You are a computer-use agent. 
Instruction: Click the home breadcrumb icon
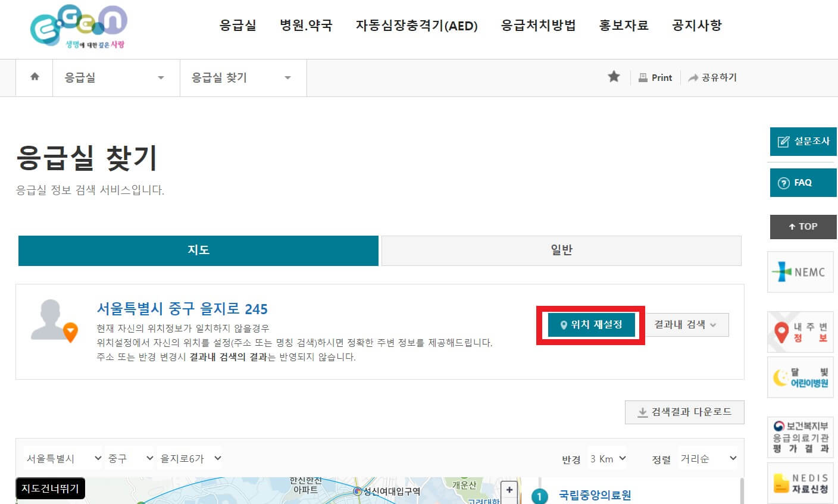pos(34,77)
